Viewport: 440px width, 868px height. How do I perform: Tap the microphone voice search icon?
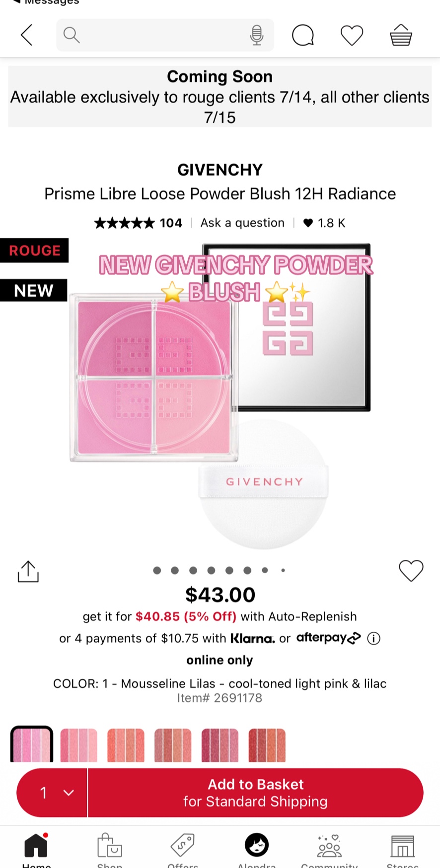tap(257, 35)
